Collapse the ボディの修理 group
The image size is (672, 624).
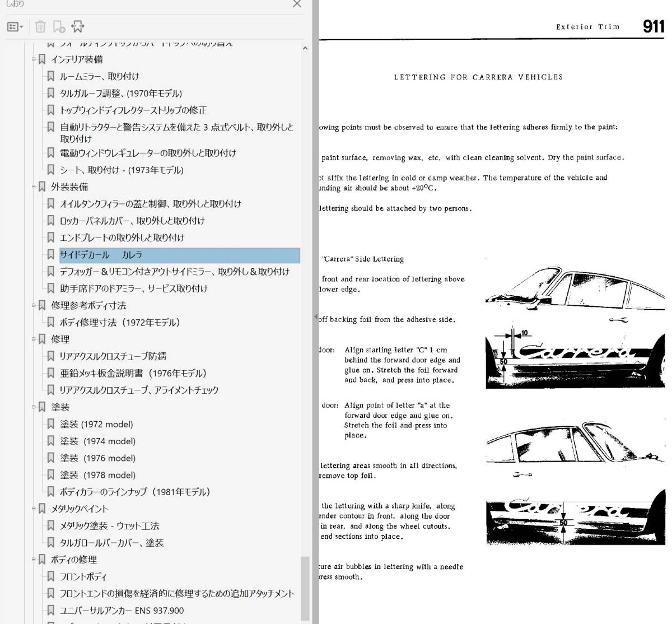point(34,560)
